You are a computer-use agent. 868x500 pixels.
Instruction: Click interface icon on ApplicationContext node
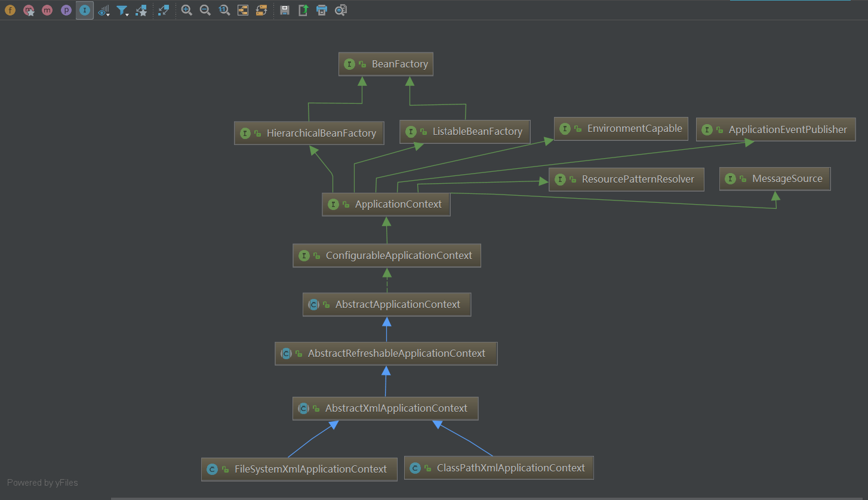point(333,205)
